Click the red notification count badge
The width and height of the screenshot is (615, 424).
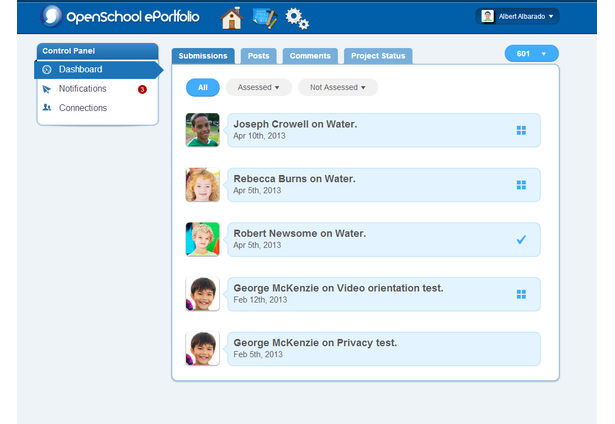(142, 89)
